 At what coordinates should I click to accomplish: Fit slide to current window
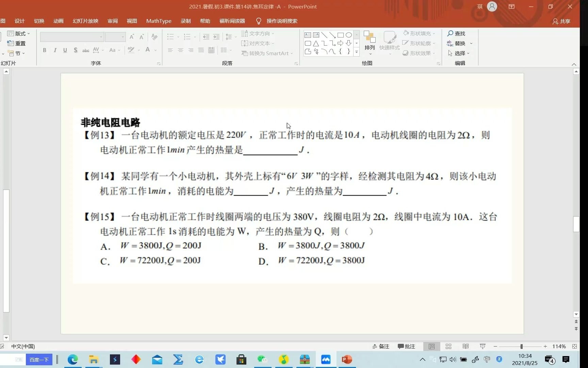(x=574, y=346)
